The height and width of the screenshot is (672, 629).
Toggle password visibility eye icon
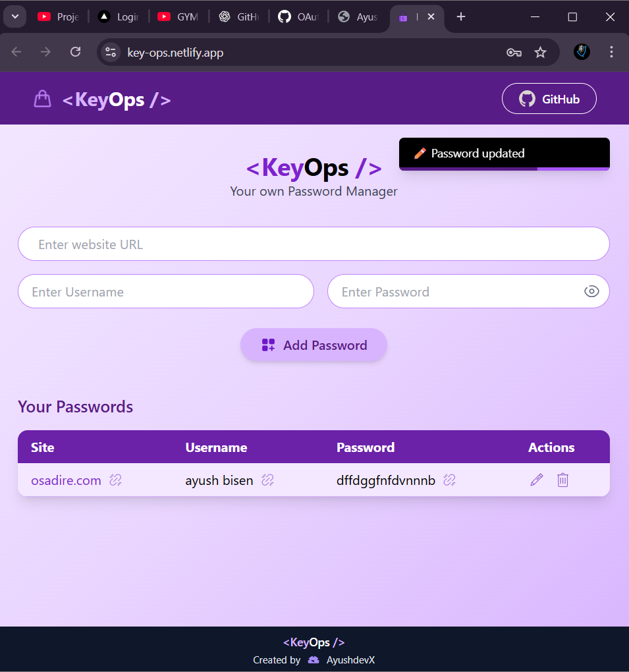(x=591, y=291)
